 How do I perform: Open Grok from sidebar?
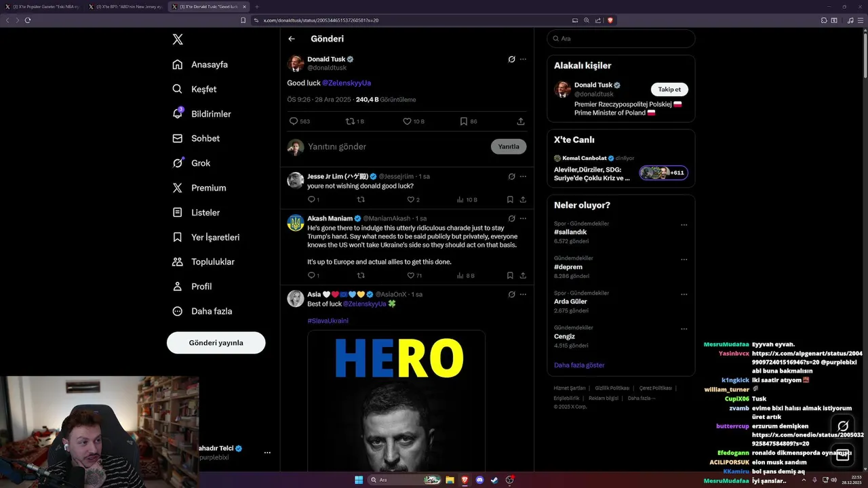[x=191, y=163]
